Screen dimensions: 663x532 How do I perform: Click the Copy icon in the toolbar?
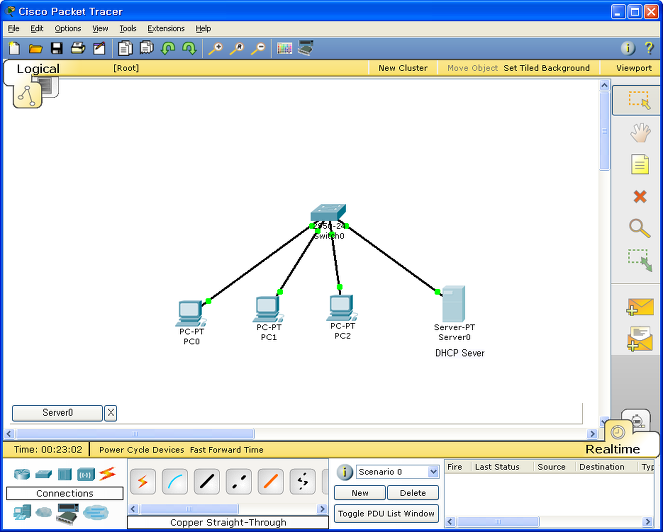(125, 48)
